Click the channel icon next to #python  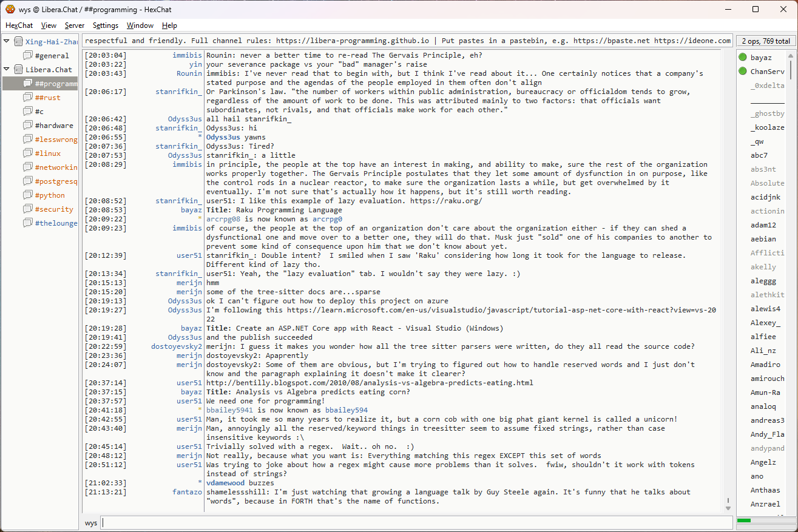coord(28,195)
